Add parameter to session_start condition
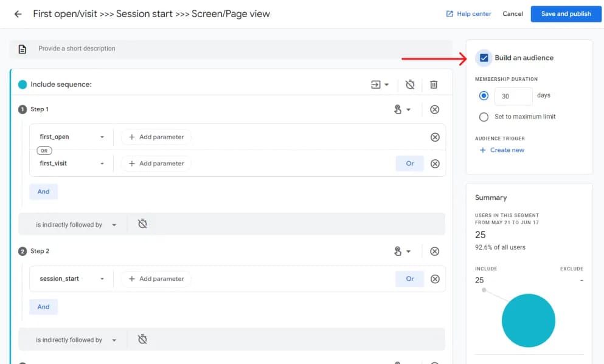 point(156,279)
